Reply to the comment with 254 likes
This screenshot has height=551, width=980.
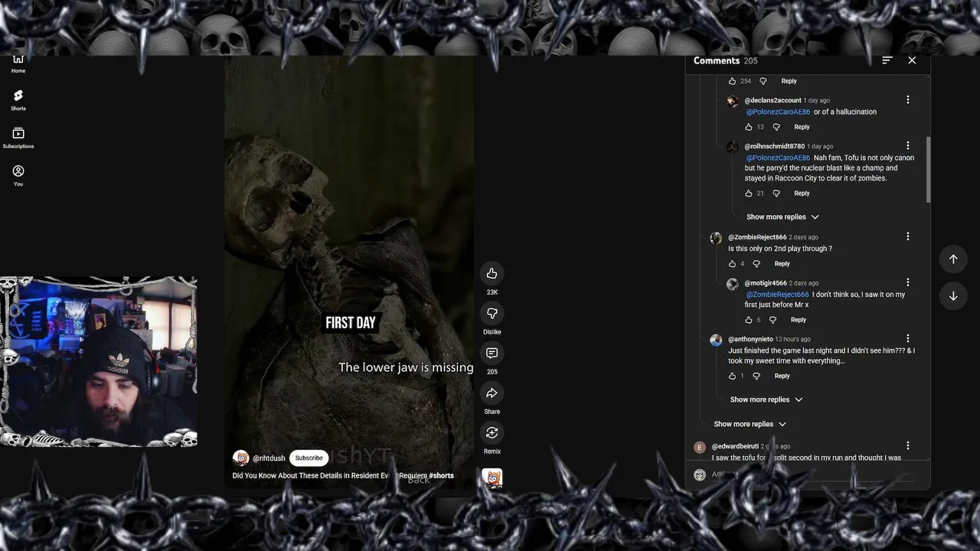coord(789,81)
